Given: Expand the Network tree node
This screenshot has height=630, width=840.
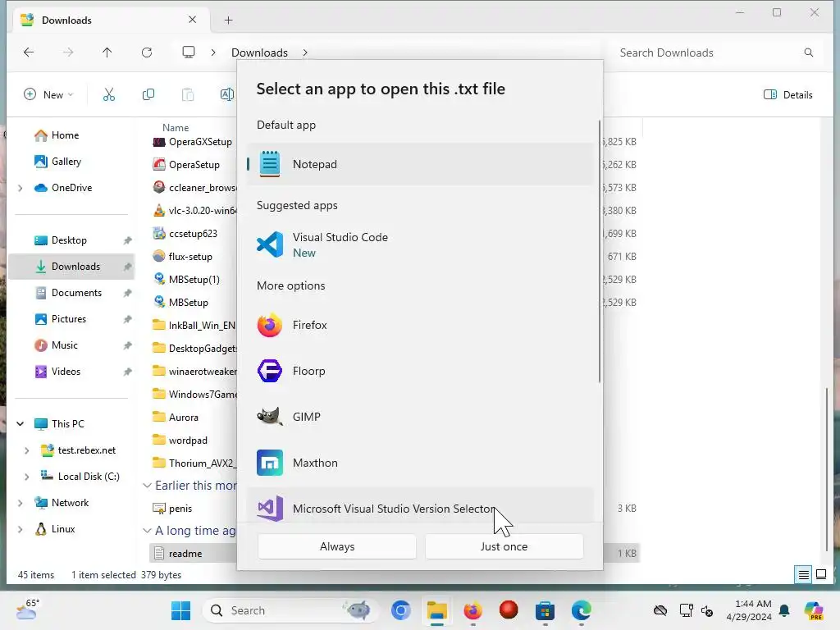Looking at the screenshot, I should [21, 503].
